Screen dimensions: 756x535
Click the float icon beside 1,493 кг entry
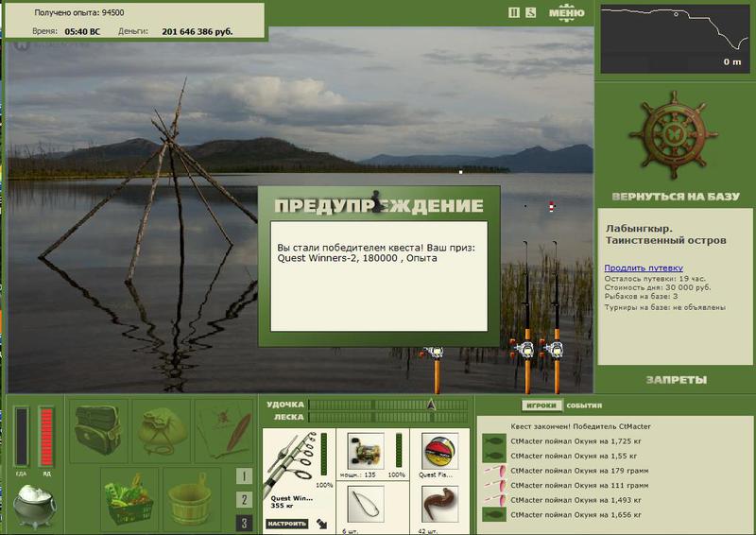[494, 500]
